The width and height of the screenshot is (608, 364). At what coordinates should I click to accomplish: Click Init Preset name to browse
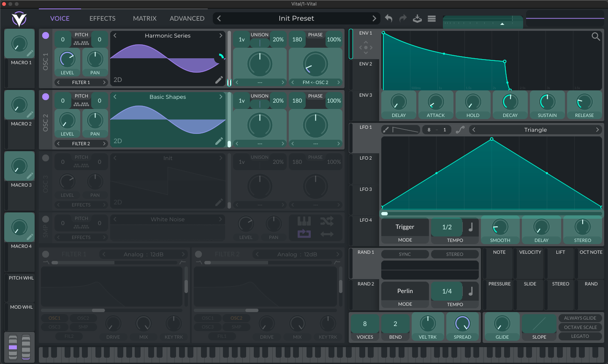coord(296,19)
